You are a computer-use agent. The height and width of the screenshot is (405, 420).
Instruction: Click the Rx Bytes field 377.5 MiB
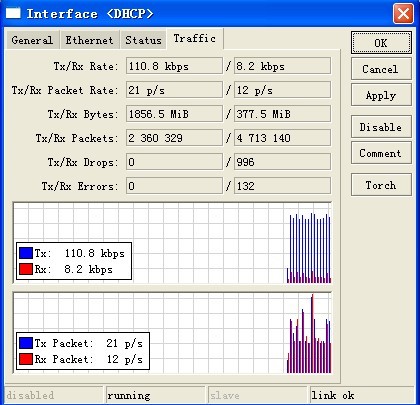283,114
